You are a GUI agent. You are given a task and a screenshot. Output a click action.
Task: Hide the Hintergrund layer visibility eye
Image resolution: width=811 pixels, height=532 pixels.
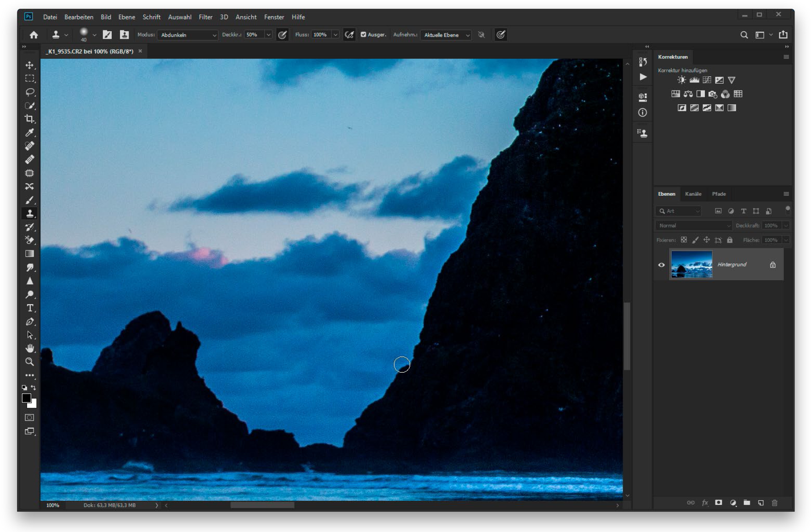tap(661, 265)
